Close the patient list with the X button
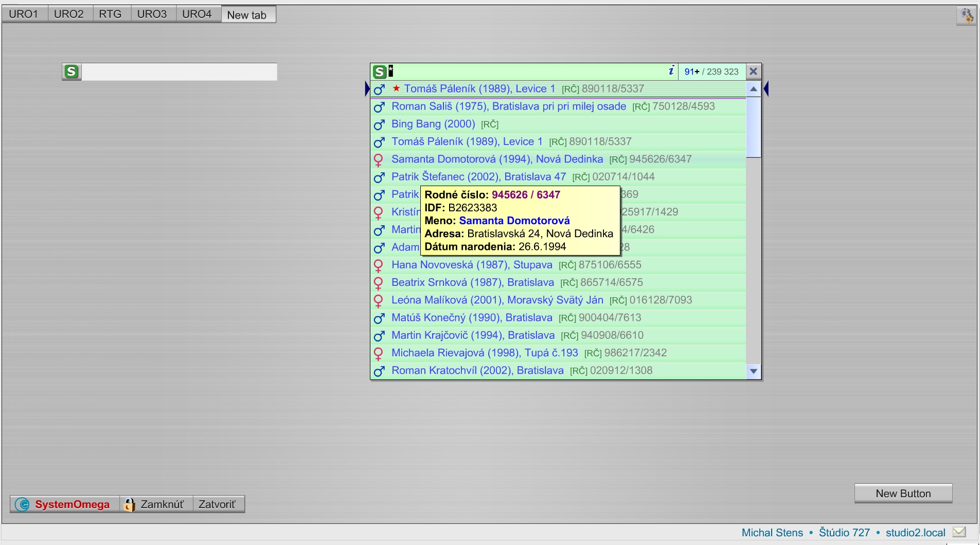Screen dimensions: 980x545 tap(753, 71)
